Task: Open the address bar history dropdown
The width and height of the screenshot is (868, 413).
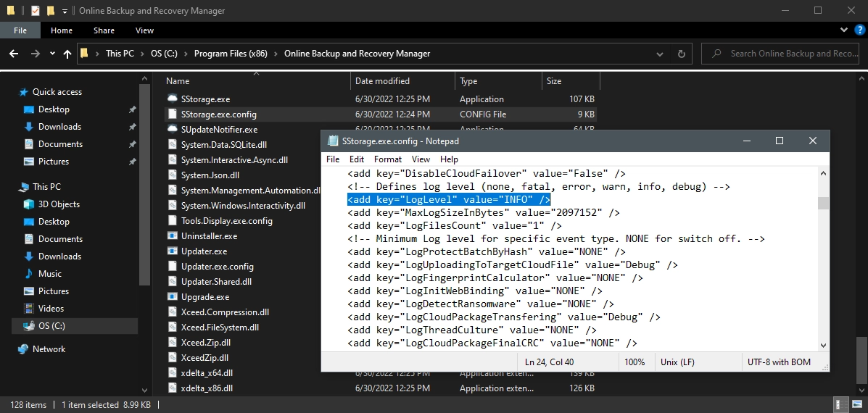Action: tap(659, 54)
